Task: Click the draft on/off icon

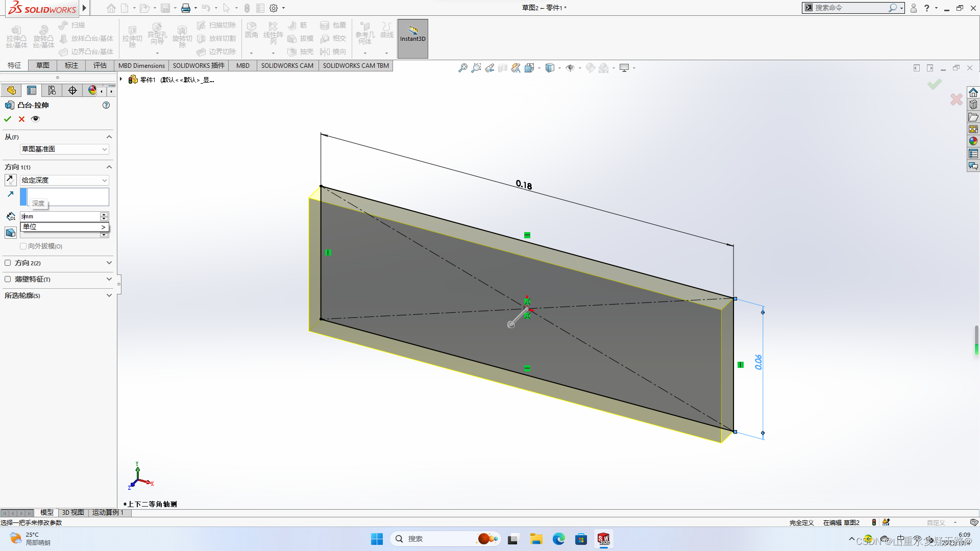Action: [10, 233]
